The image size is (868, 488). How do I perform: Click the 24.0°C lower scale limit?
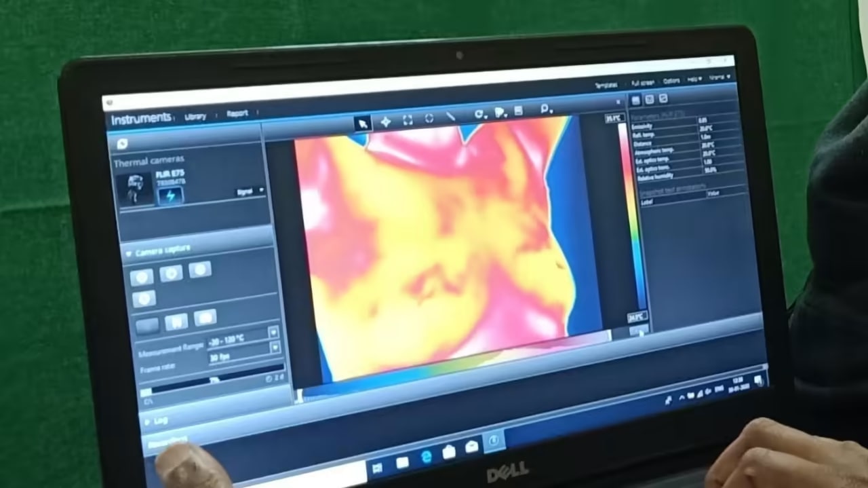pyautogui.click(x=636, y=317)
